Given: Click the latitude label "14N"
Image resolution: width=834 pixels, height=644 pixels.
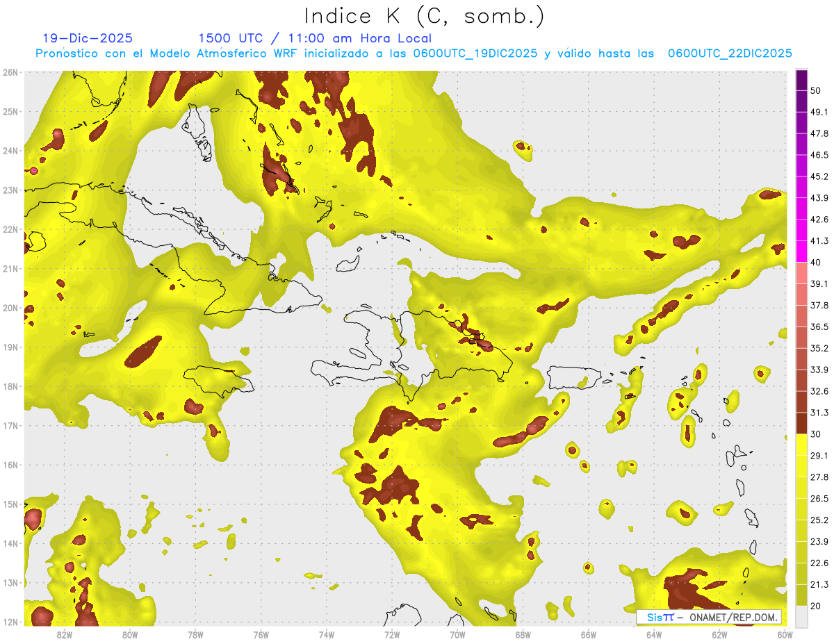Looking at the screenshot, I should pos(10,543).
